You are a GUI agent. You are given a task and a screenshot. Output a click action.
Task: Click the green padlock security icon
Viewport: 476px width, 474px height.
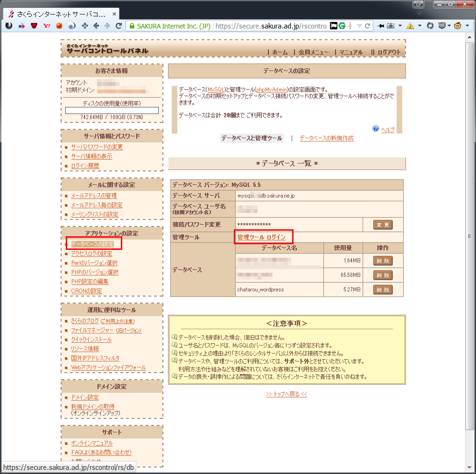coord(132,26)
